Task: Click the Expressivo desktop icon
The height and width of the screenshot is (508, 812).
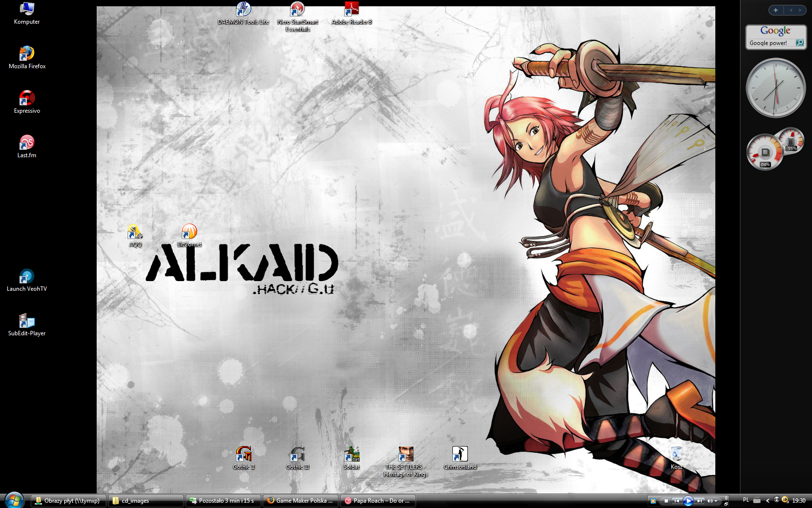Action: pos(27,99)
